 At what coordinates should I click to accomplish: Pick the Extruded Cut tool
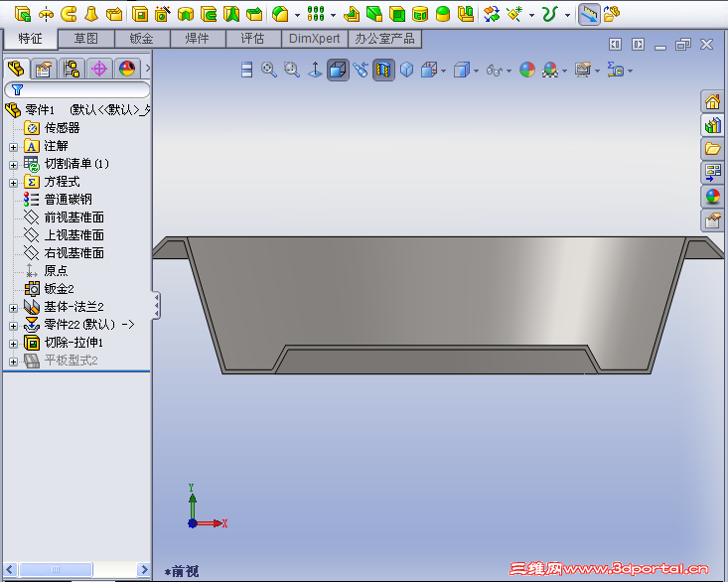140,14
